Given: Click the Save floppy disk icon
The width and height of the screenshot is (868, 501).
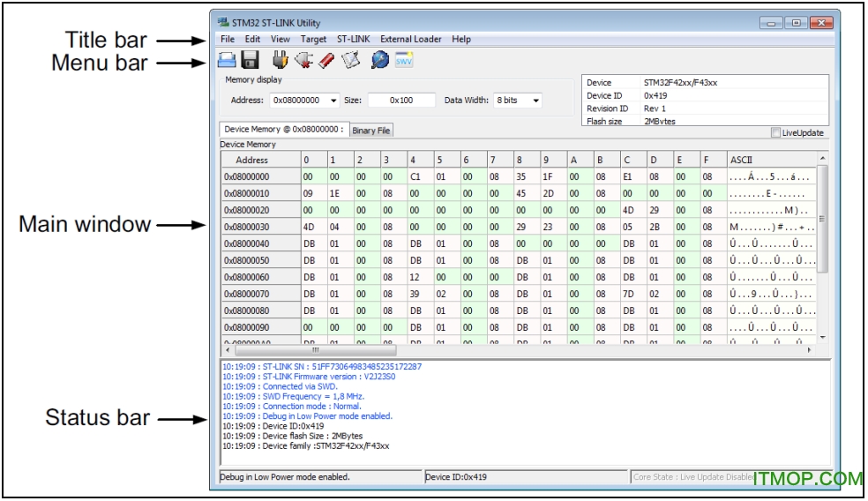Looking at the screenshot, I should tap(251, 60).
